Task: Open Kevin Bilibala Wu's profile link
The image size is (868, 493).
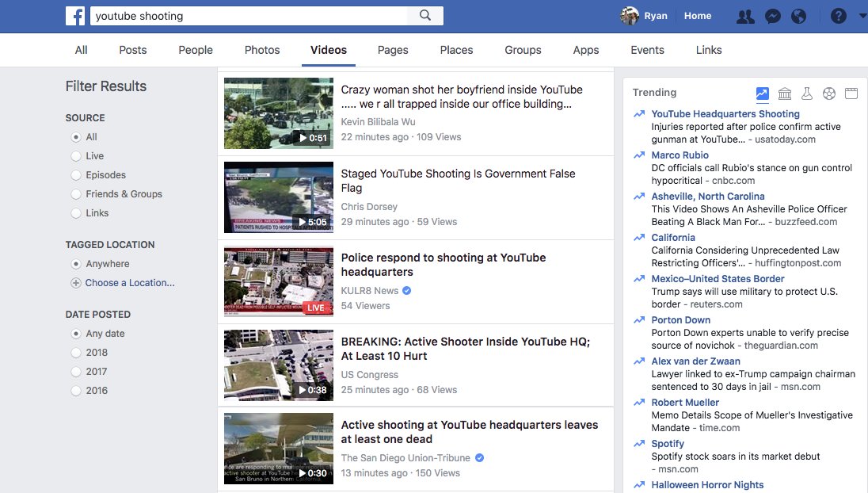Action: pos(378,122)
